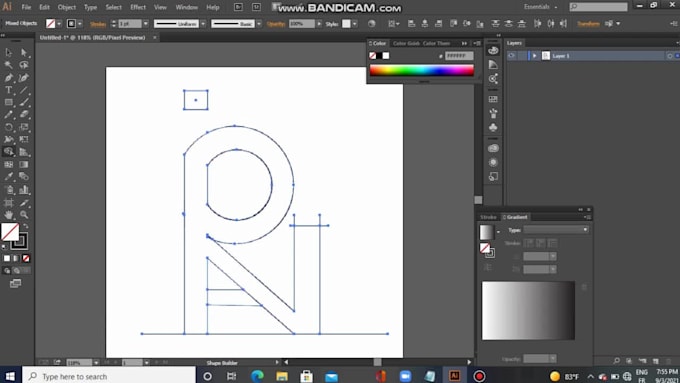The image size is (680, 383).
Task: Open the Color Guide dock icon
Action: tap(493, 65)
